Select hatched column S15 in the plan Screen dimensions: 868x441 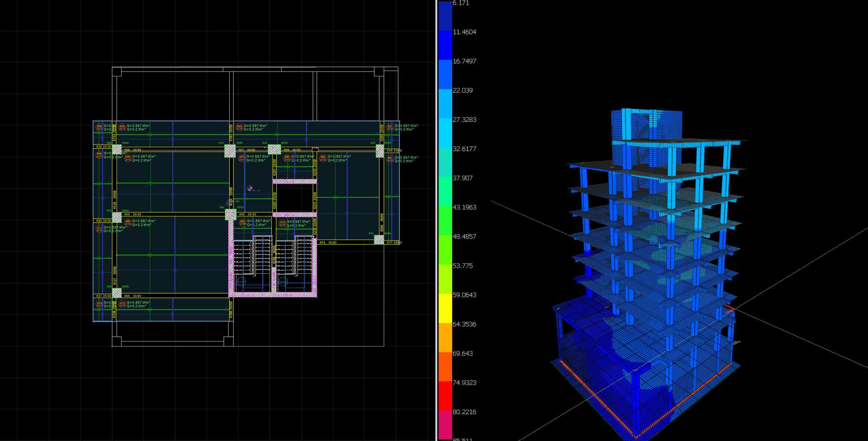click(230, 150)
